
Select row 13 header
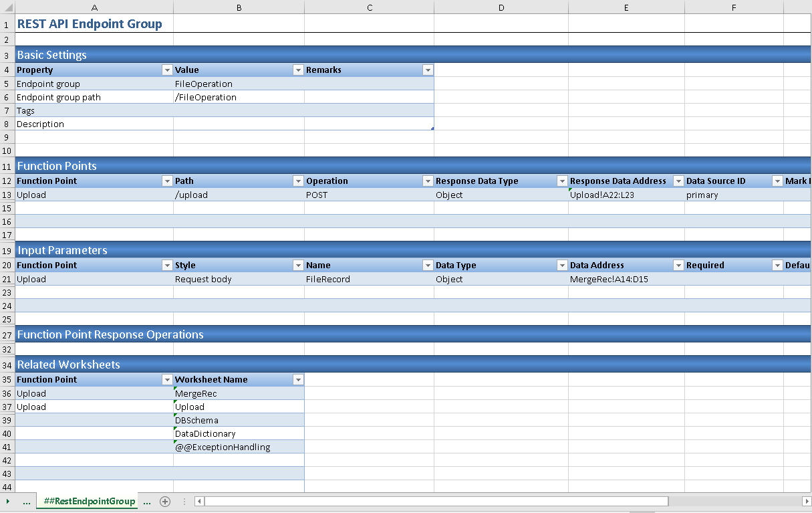tap(7, 195)
